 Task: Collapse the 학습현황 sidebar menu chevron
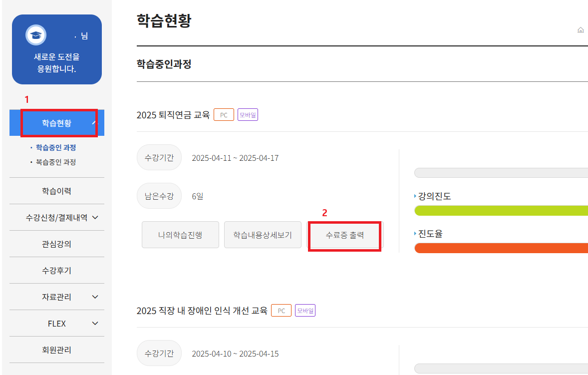tap(95, 123)
